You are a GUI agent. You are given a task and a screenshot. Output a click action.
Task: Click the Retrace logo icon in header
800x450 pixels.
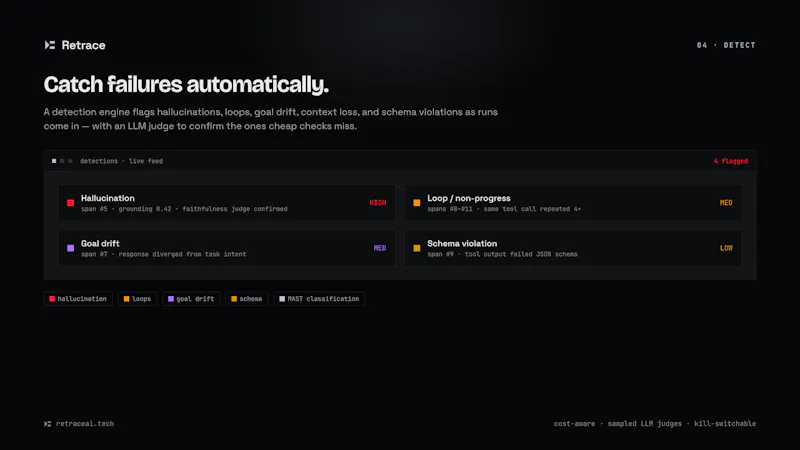pyautogui.click(x=49, y=45)
